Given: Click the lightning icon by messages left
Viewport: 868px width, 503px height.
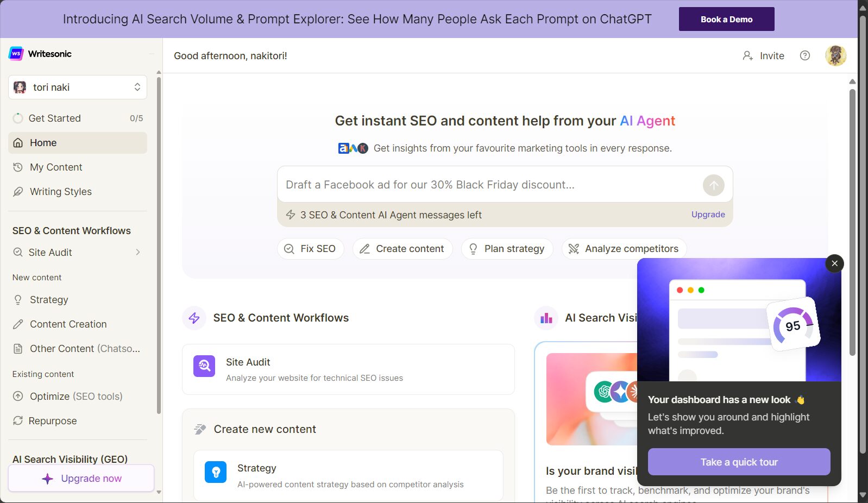Looking at the screenshot, I should click(x=291, y=215).
